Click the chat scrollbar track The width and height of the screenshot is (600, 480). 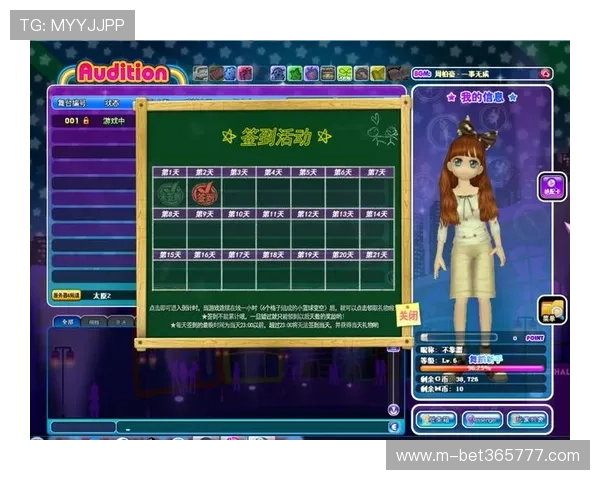click(393, 377)
